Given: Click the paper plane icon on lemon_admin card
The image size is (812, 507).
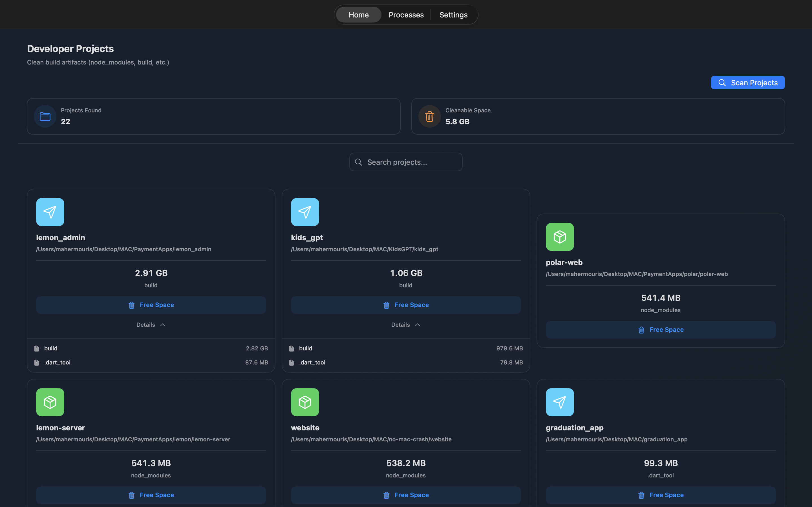Looking at the screenshot, I should coord(50,212).
